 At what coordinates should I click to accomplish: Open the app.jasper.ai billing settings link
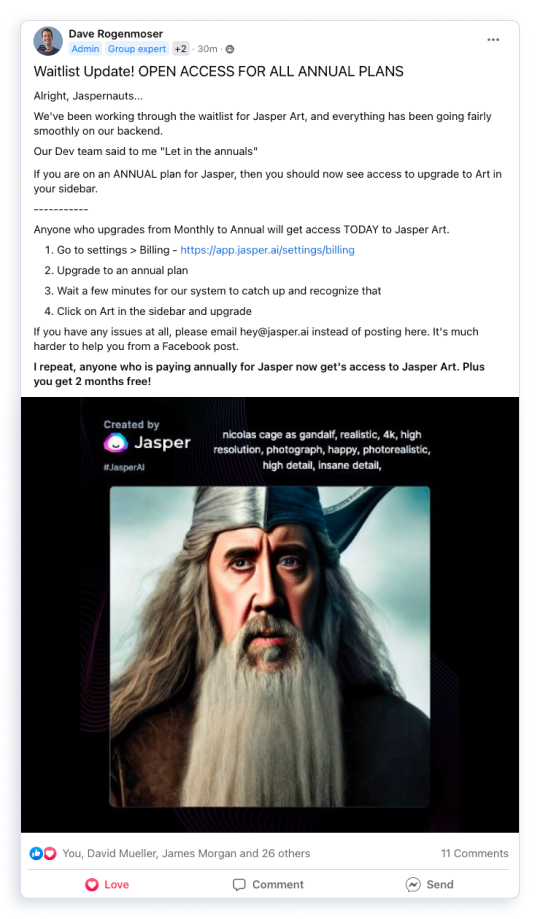click(267, 250)
